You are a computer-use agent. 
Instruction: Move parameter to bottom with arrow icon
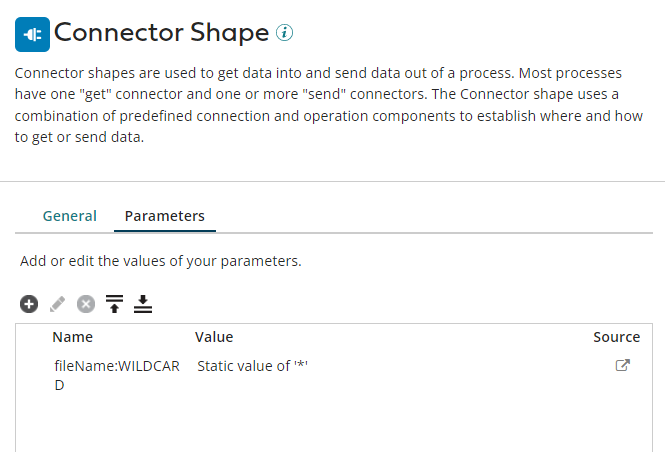[x=143, y=304]
